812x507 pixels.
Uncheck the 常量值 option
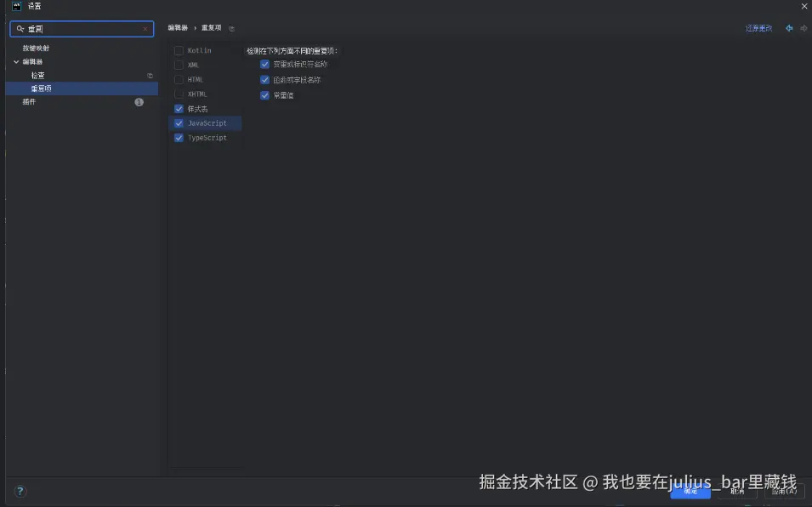264,94
